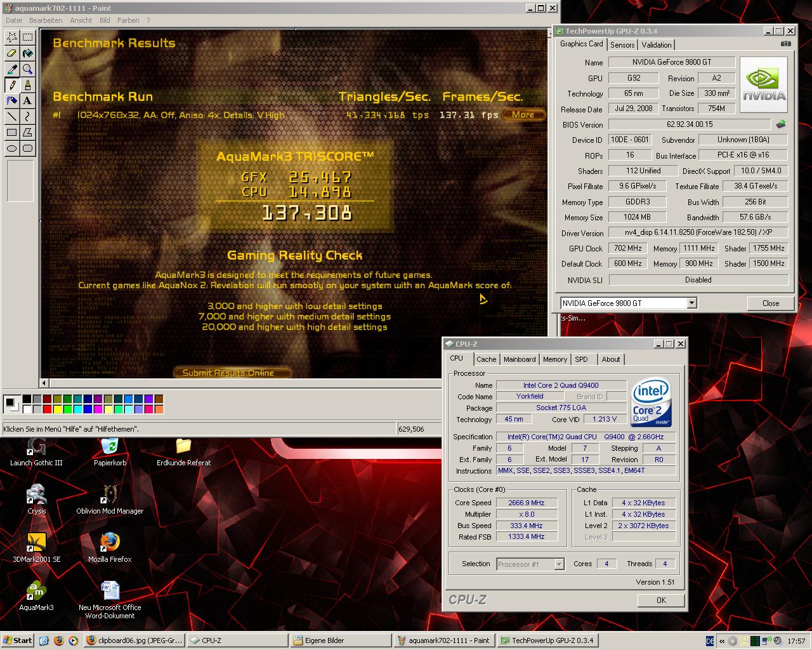Switch to Eigene Bilder taskbar window

[x=340, y=640]
